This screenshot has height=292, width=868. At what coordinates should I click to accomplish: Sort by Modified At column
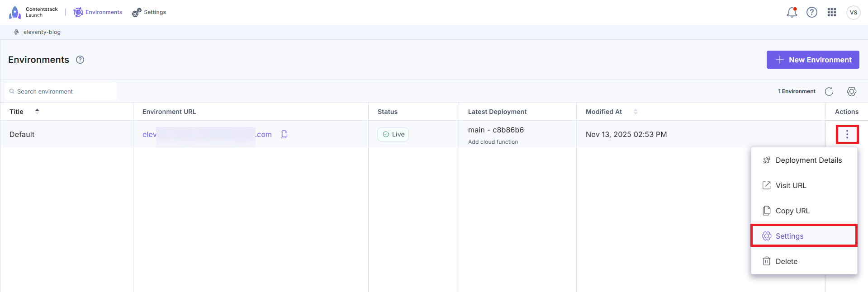[636, 112]
